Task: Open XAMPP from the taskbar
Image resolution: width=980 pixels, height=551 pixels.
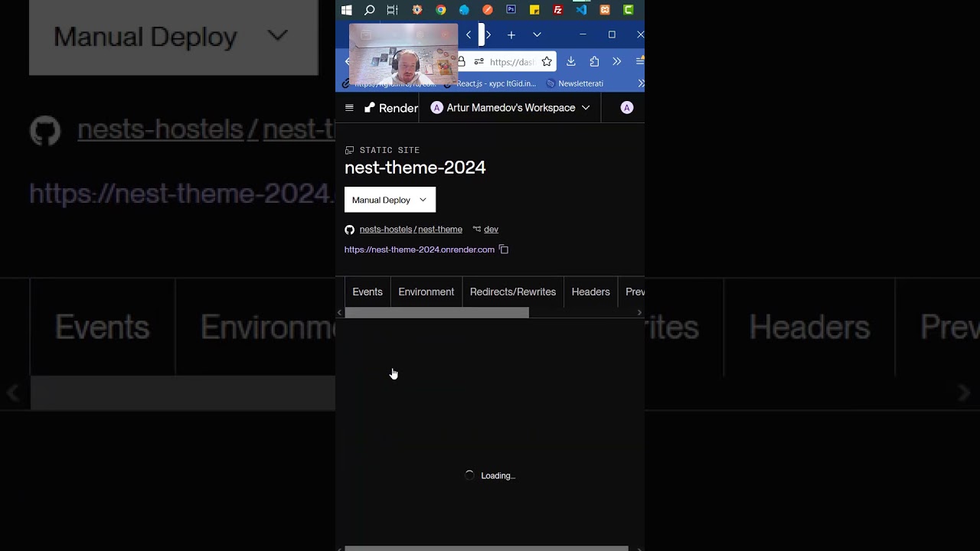Action: (x=605, y=10)
